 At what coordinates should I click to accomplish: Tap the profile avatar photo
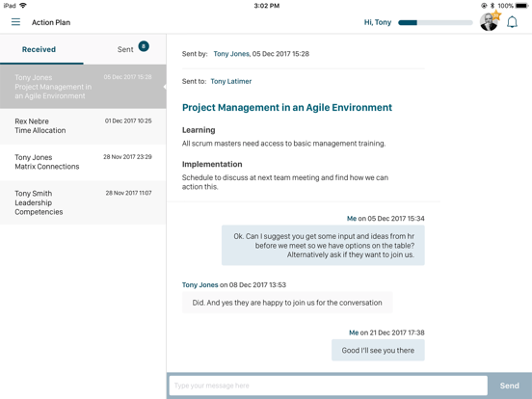click(x=489, y=22)
